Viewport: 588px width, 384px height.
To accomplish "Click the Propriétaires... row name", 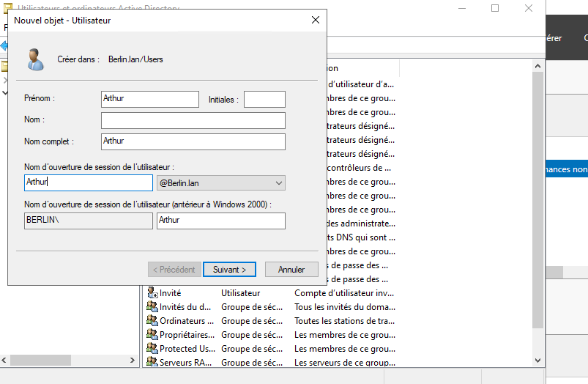I will pos(187,334).
